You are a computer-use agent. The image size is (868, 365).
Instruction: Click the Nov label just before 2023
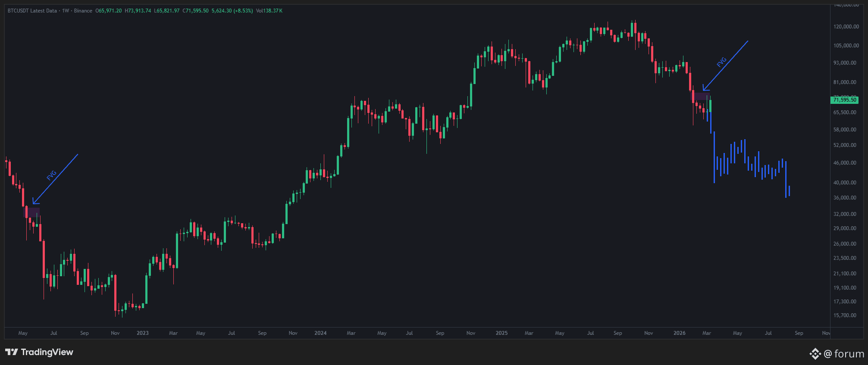pyautogui.click(x=115, y=333)
